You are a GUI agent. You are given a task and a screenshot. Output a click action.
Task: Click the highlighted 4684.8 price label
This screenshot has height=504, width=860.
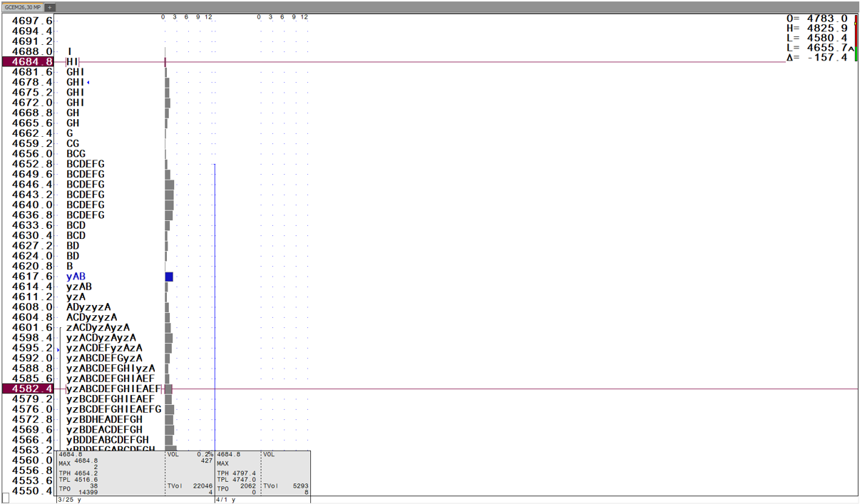tap(28, 62)
